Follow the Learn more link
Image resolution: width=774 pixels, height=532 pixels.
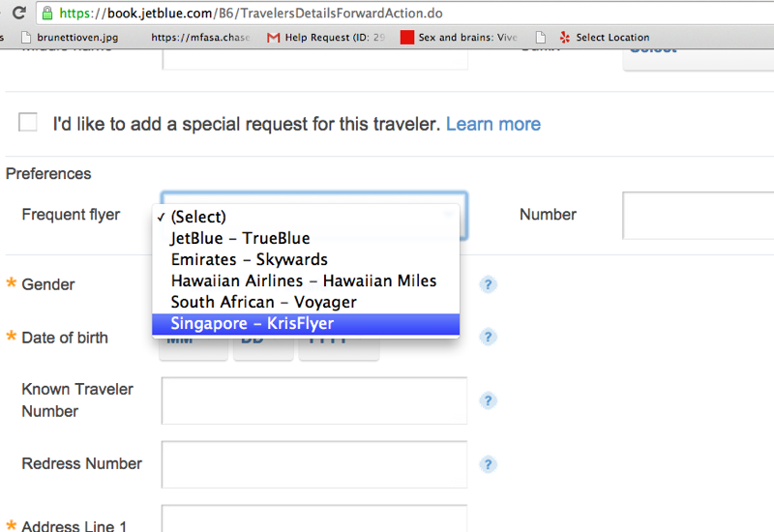(x=493, y=124)
